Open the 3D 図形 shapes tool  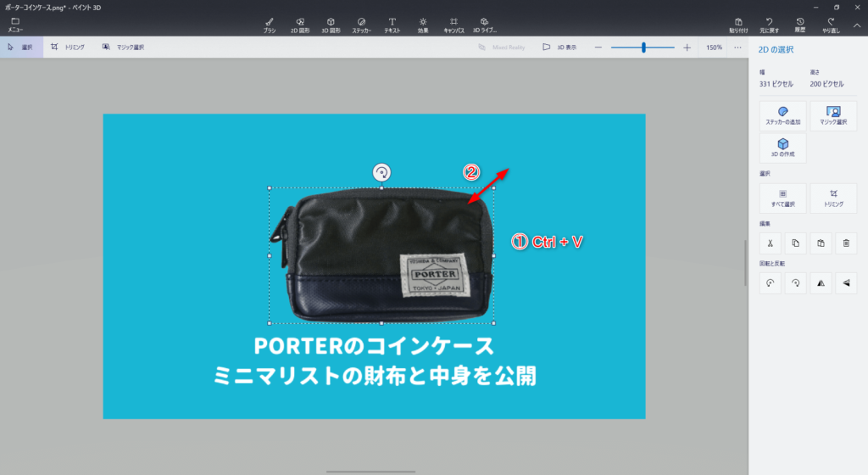click(331, 25)
